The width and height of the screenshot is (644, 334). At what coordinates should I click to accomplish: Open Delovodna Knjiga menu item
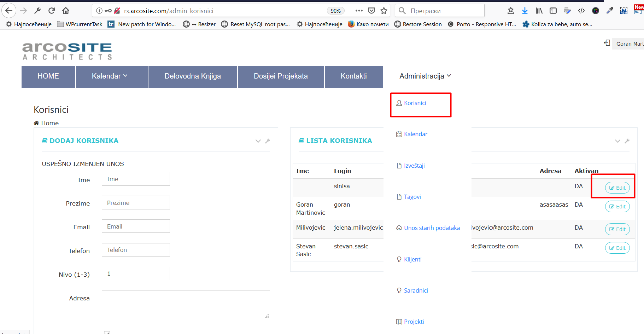tap(193, 76)
